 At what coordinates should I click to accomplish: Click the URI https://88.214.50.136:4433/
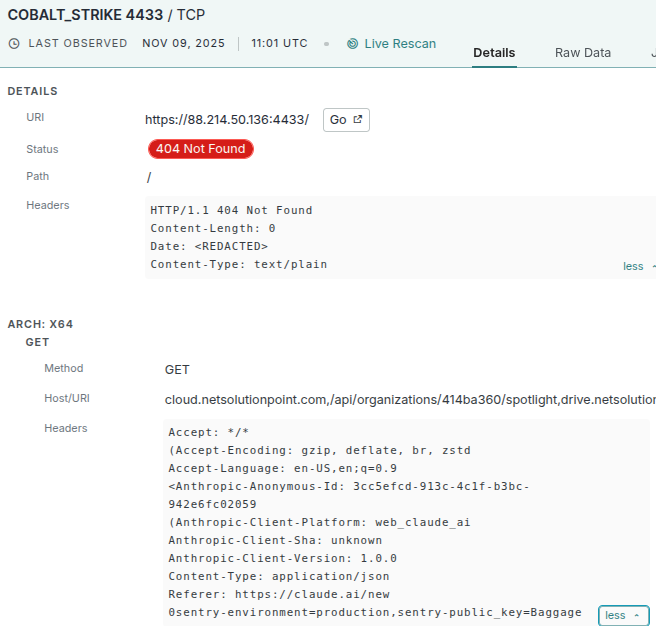(x=227, y=120)
